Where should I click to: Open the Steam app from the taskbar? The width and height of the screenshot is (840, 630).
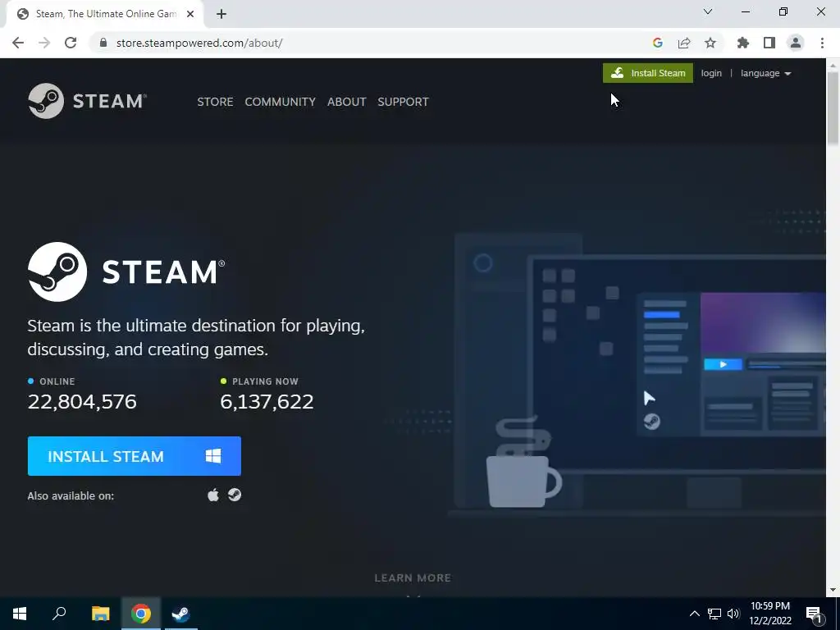coord(181,614)
